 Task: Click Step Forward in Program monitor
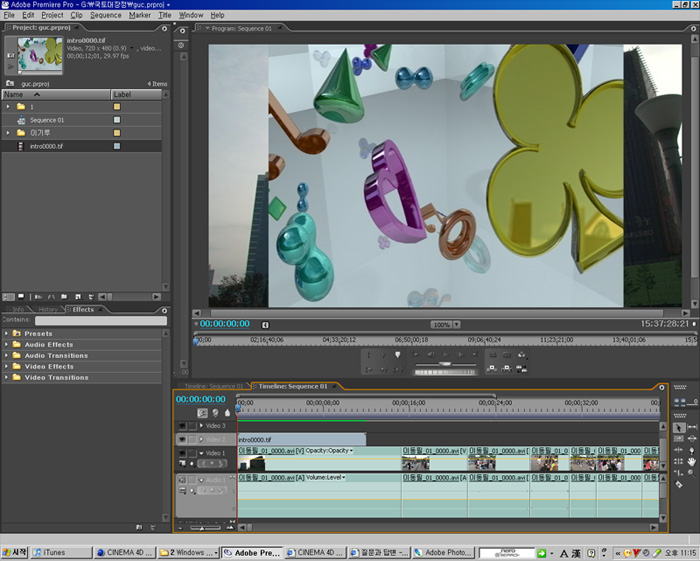pos(460,355)
